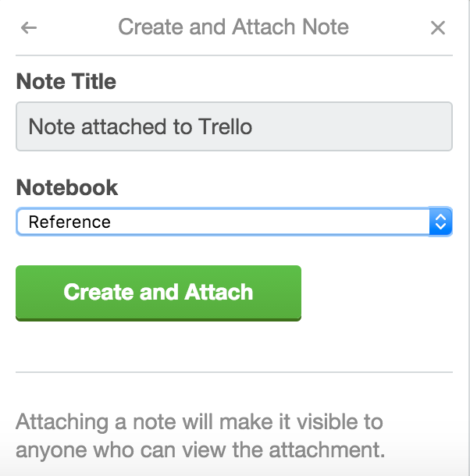Go back using the left arrow icon

pos(29,28)
